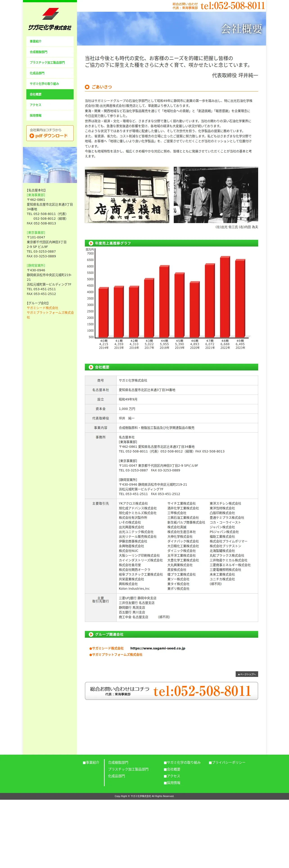The height and width of the screenshot is (868, 289).
Task: Select the highlighted 会社概要 sidebar item
Action: (50, 94)
